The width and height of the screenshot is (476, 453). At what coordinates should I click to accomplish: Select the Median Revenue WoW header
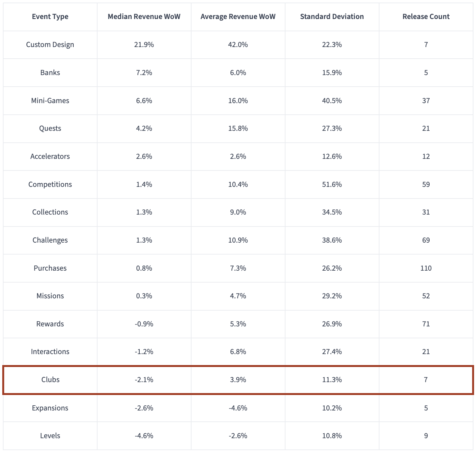tap(144, 17)
